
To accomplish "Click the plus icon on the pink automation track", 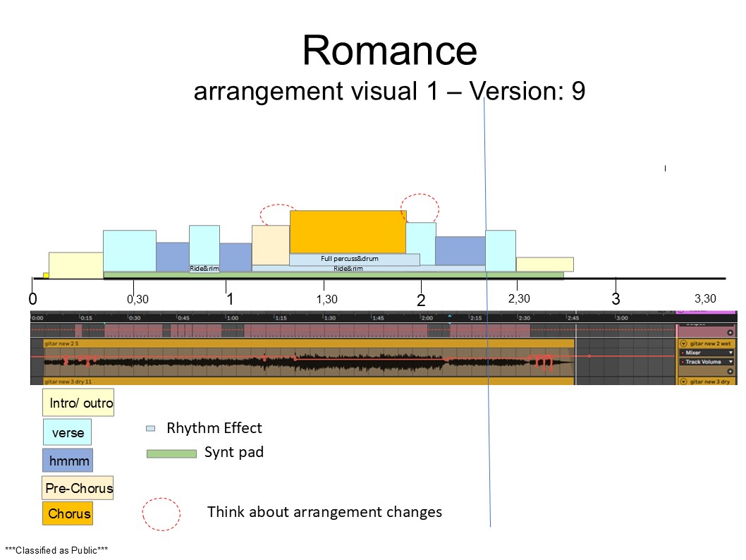I will click(730, 332).
